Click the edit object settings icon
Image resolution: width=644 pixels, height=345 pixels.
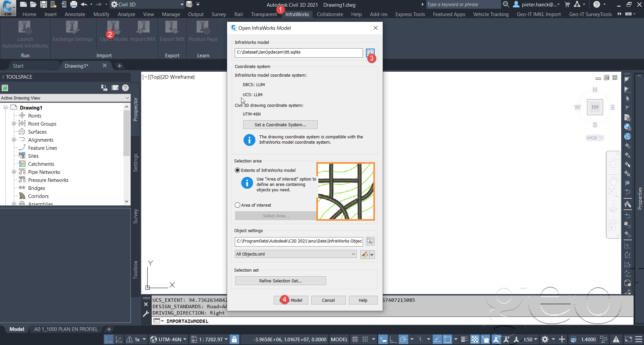pos(365,255)
